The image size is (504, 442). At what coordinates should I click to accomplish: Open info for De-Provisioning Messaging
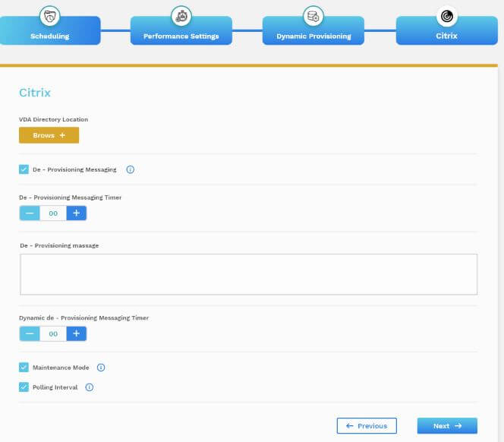pos(131,169)
